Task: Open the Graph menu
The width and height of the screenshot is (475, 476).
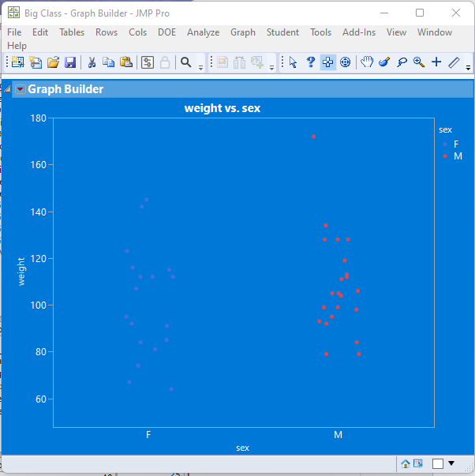Action: (x=243, y=32)
